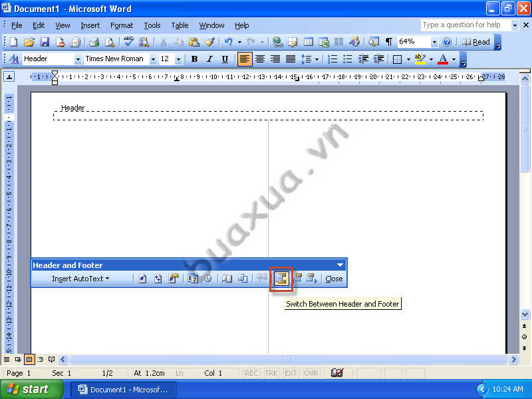Insert Date in Header and Footer toolbar
This screenshot has height=399, width=532.
193,279
